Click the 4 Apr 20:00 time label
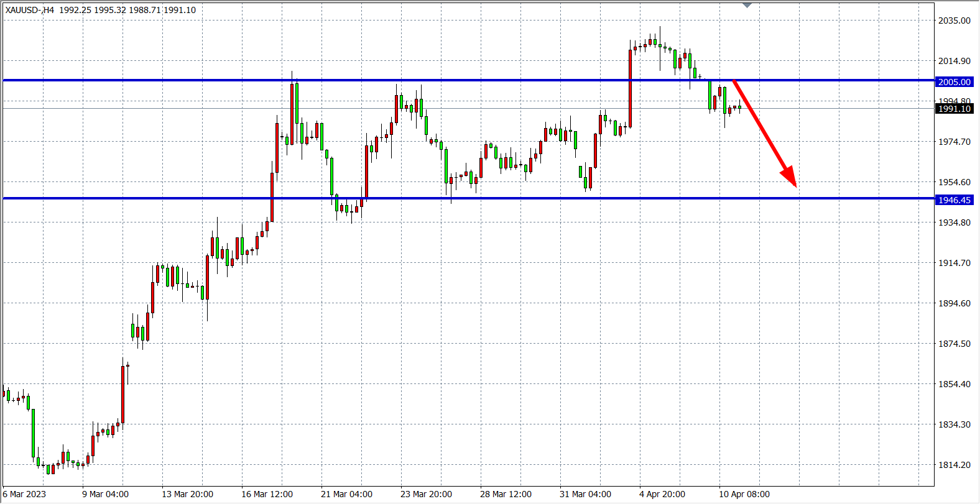Image resolution: width=980 pixels, height=504 pixels. click(662, 494)
